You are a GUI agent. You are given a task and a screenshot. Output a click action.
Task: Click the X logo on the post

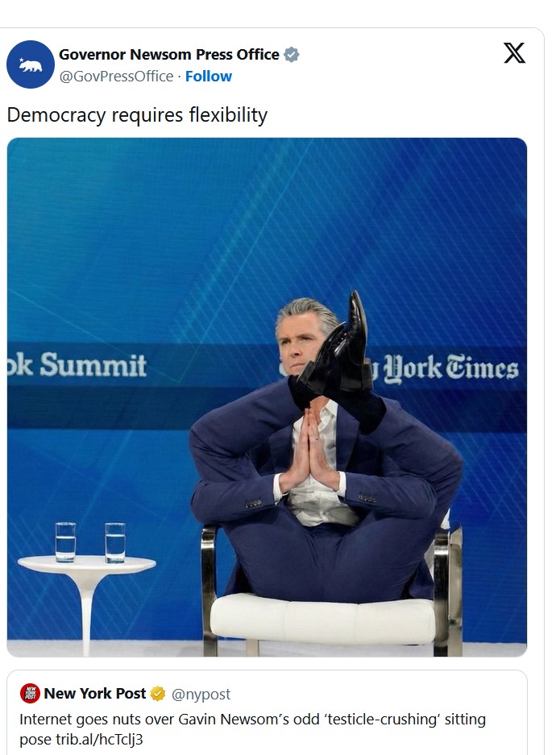pyautogui.click(x=514, y=53)
